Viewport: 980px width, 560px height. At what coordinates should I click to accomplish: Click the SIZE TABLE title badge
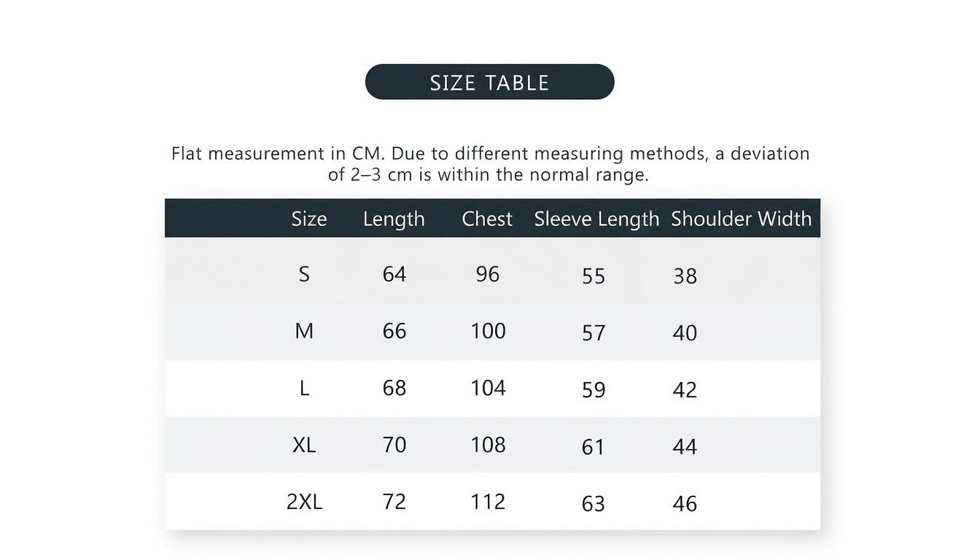(489, 82)
